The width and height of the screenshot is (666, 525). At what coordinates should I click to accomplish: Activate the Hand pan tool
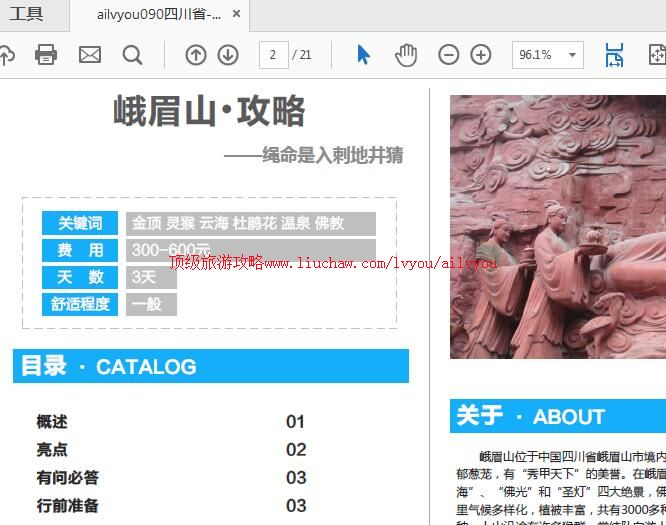pos(406,55)
